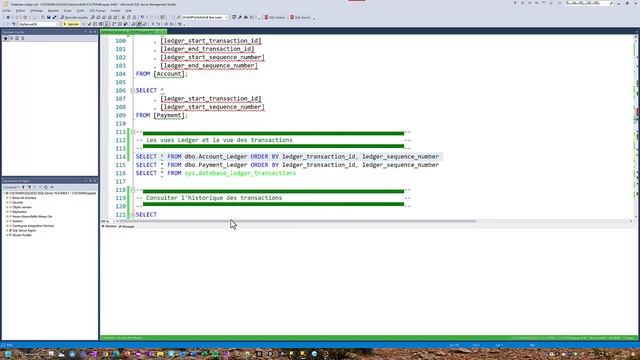Expand the Réplication node

click(x=7, y=212)
